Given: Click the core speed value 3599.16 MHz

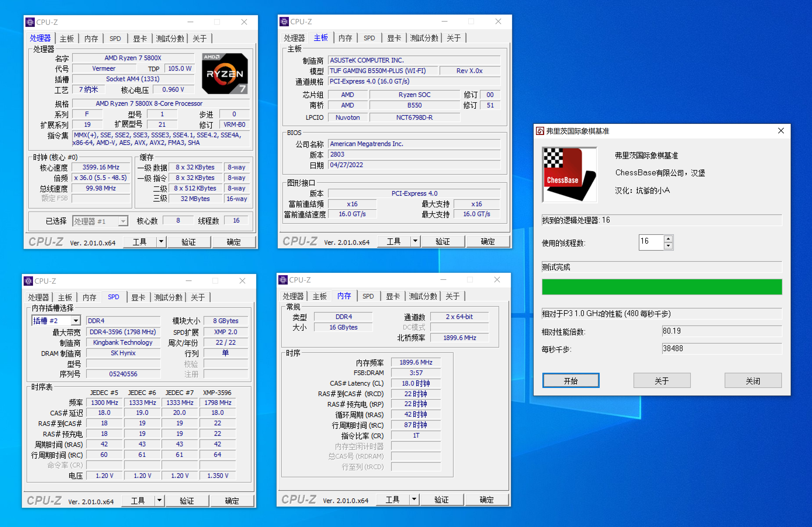Looking at the screenshot, I should (101, 167).
